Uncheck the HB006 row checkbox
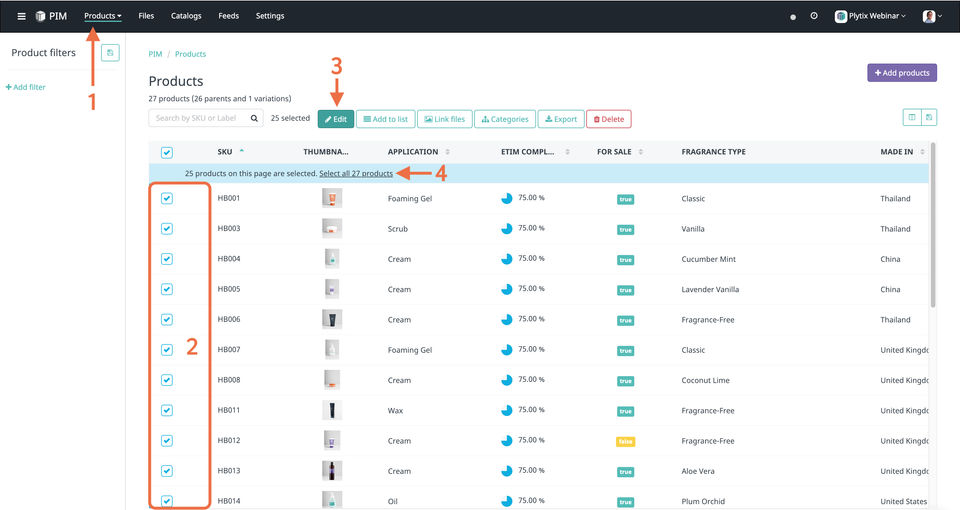 (x=167, y=320)
